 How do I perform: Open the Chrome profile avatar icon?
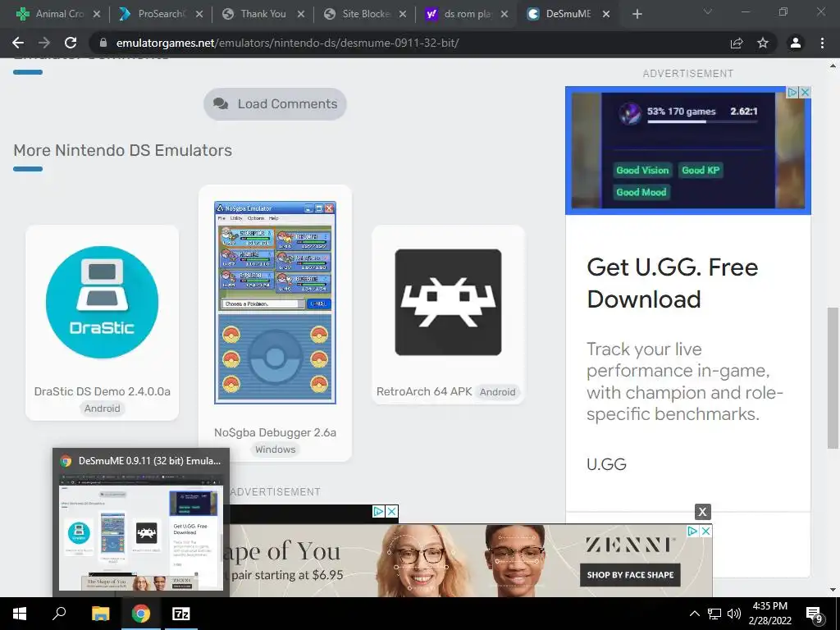click(796, 43)
